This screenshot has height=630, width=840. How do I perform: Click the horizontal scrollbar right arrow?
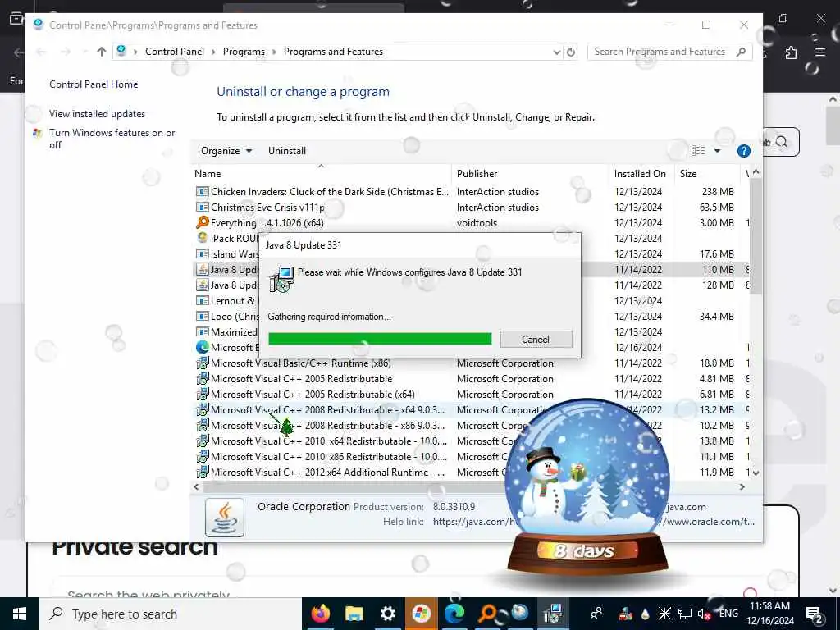(x=742, y=487)
